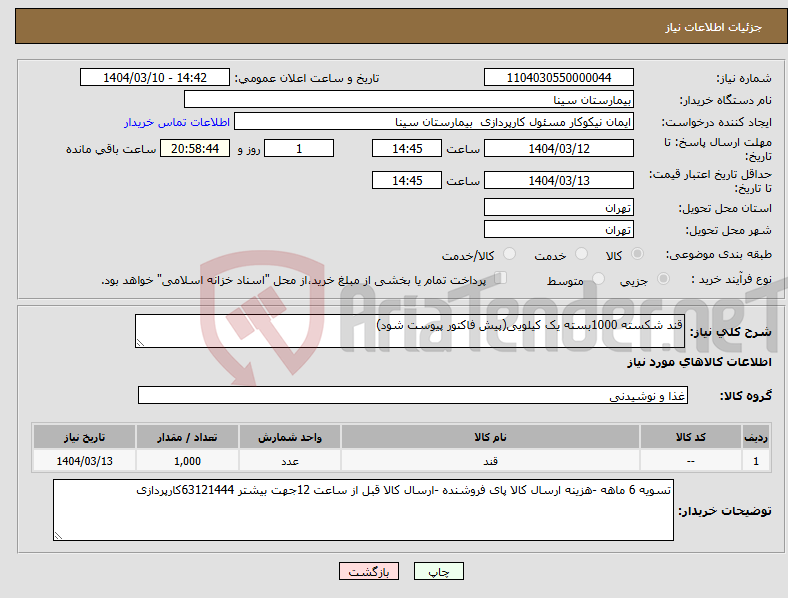Click the شرح کلی نیاز description textarea

pyautogui.click(x=410, y=331)
